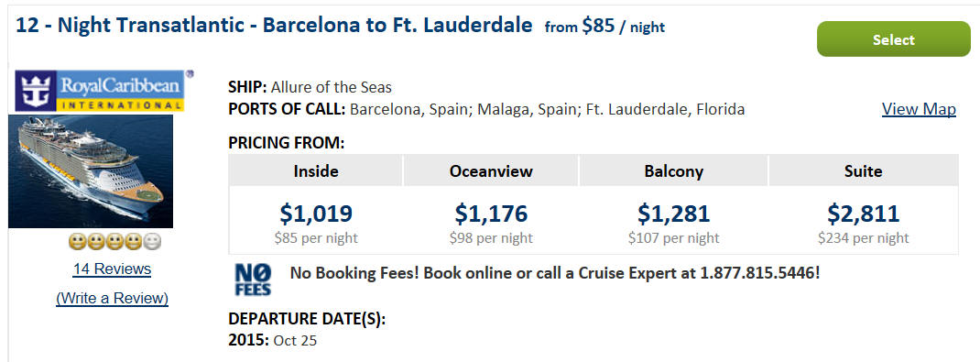Click the Royal Caribbean International logo
Screen dimensions: 980x362
[x=100, y=91]
